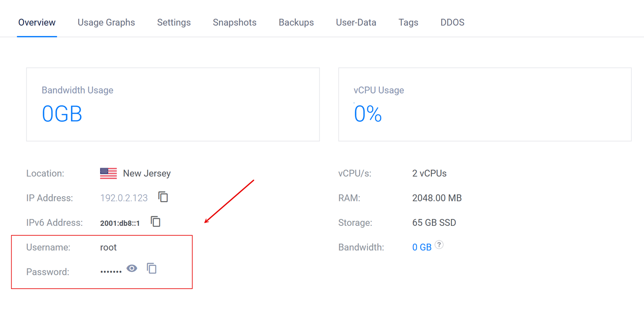Copy the password to clipboard
The width and height of the screenshot is (644, 313).
pyautogui.click(x=152, y=268)
